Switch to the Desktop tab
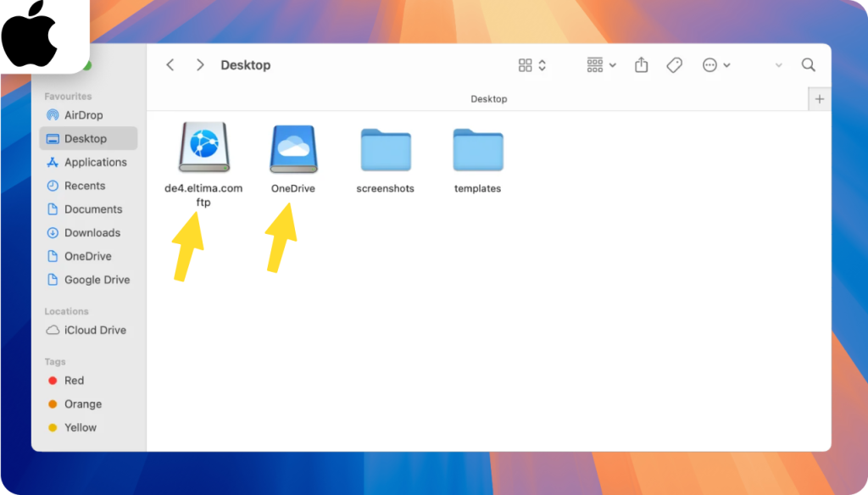Screen dimensions: 868x495 (489, 98)
